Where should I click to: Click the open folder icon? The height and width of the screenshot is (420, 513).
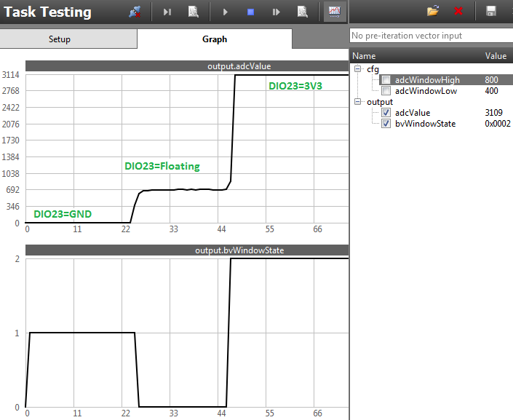click(433, 12)
